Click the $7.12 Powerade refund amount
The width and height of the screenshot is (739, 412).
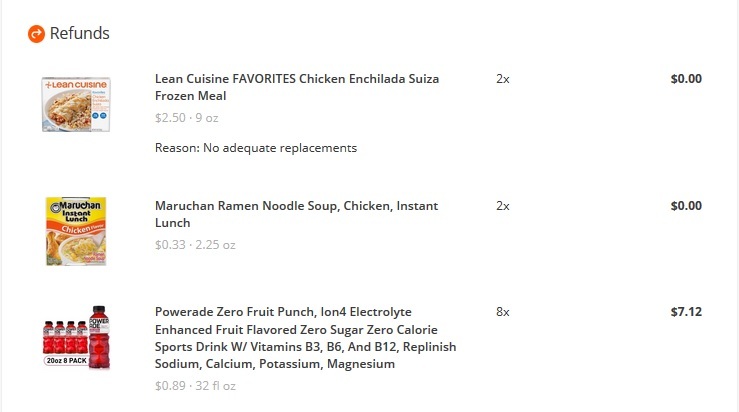[x=686, y=312]
